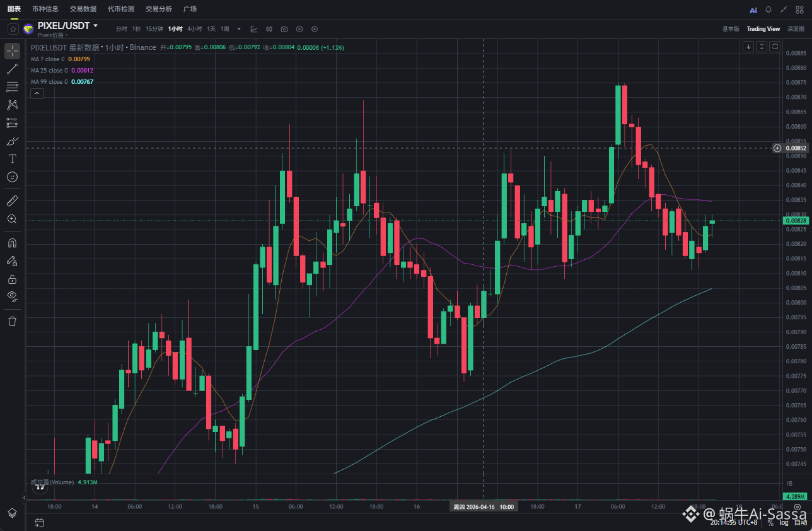This screenshot has width=812, height=531.
Task: Switch to 基本版 chart view
Action: (x=731, y=29)
